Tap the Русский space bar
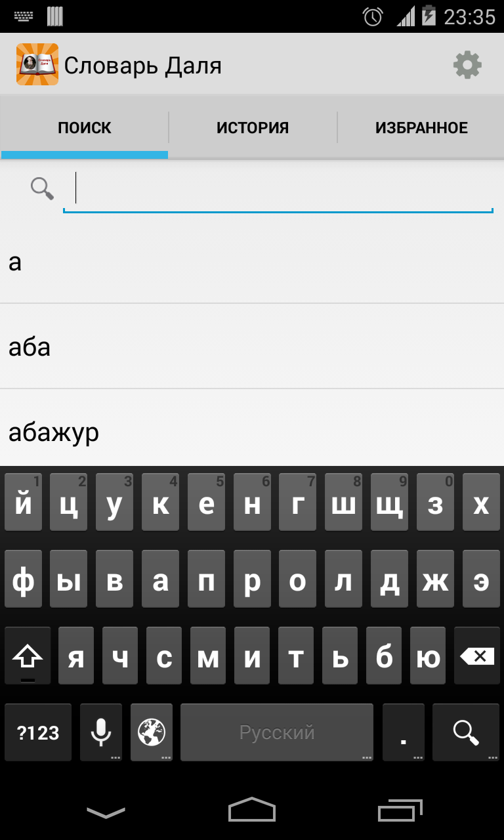This screenshot has height=840, width=504. click(x=277, y=732)
